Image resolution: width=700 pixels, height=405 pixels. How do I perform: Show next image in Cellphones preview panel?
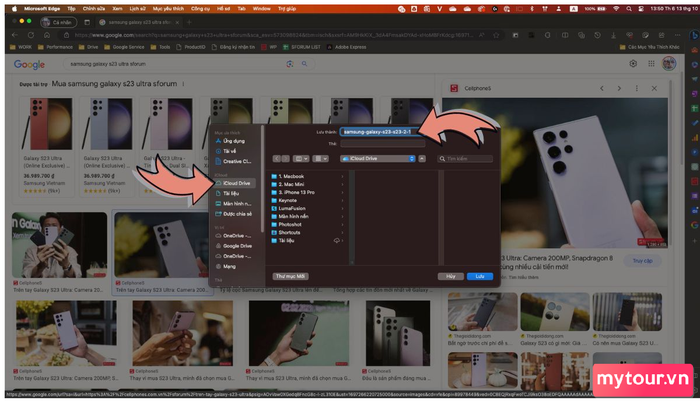tap(619, 88)
